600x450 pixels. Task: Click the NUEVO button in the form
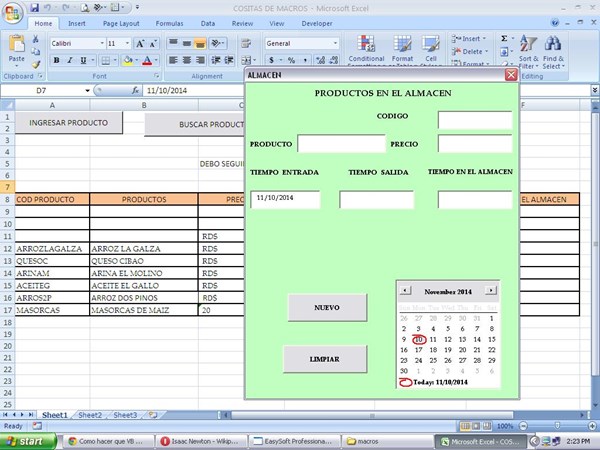tap(327, 308)
